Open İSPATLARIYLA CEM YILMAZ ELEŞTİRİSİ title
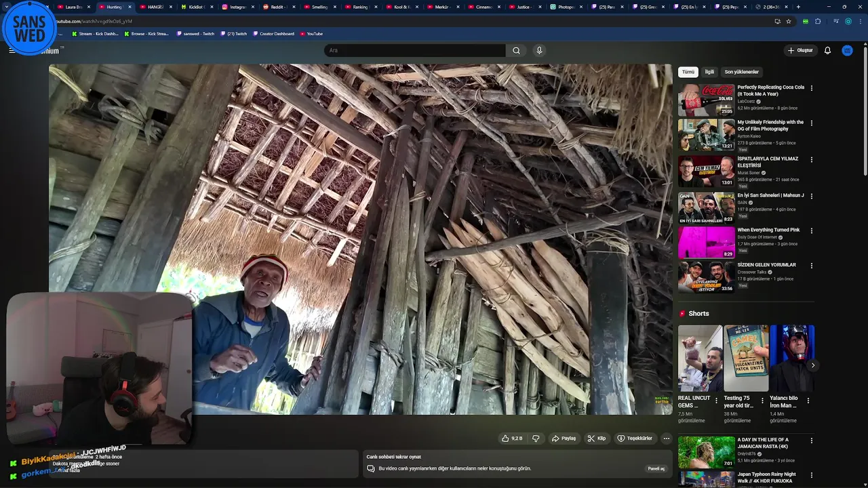The height and width of the screenshot is (488, 868). pyautogui.click(x=768, y=162)
